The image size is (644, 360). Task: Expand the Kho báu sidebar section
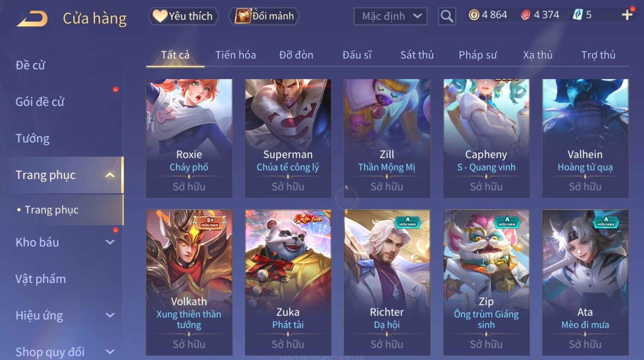pos(110,242)
